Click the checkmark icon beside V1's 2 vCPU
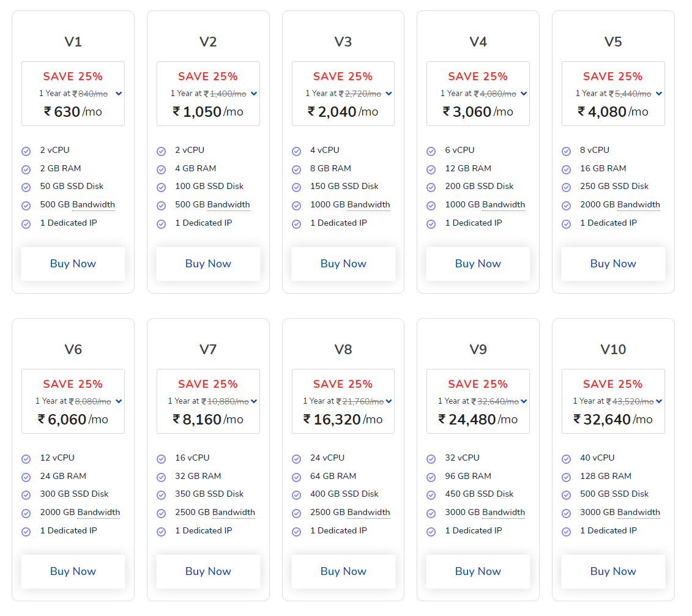 [x=26, y=151]
